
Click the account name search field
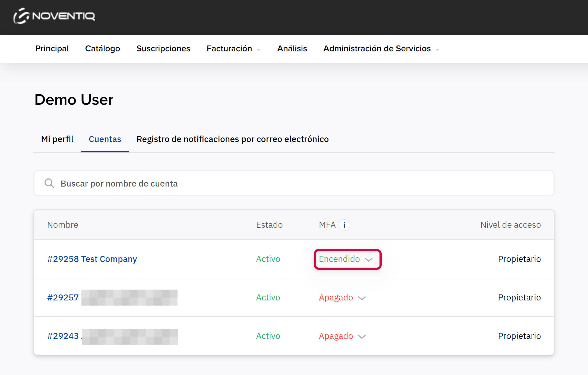pos(299,184)
